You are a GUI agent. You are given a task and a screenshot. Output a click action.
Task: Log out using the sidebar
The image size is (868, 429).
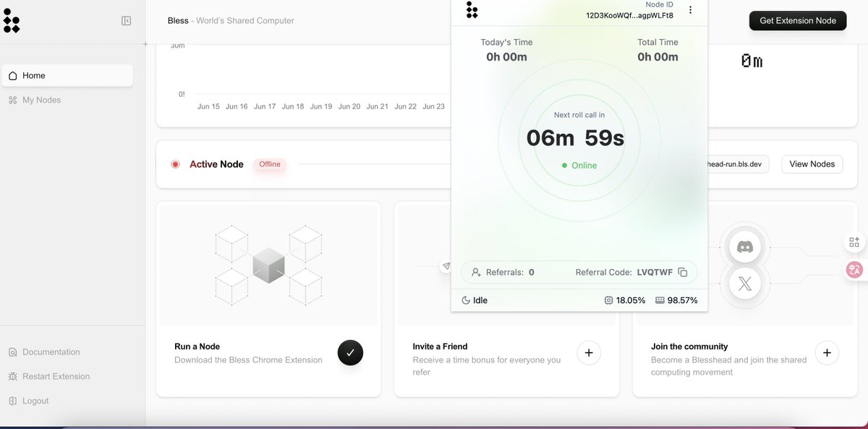(35, 401)
